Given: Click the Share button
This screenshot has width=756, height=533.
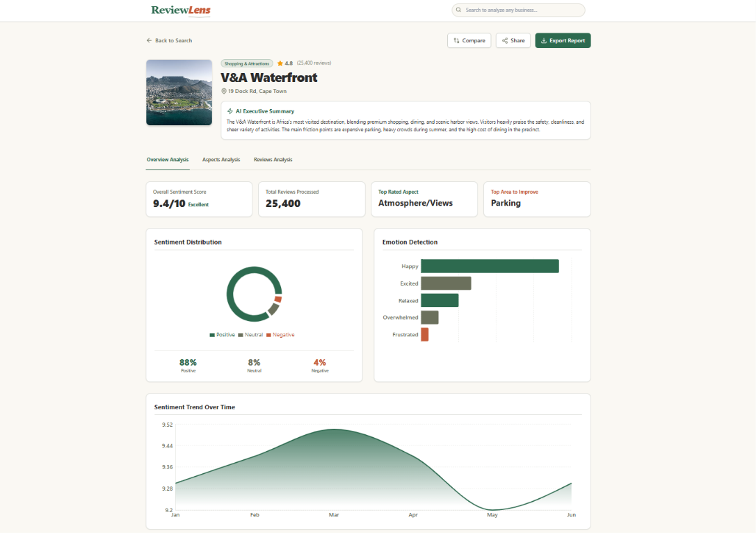Looking at the screenshot, I should [x=513, y=40].
